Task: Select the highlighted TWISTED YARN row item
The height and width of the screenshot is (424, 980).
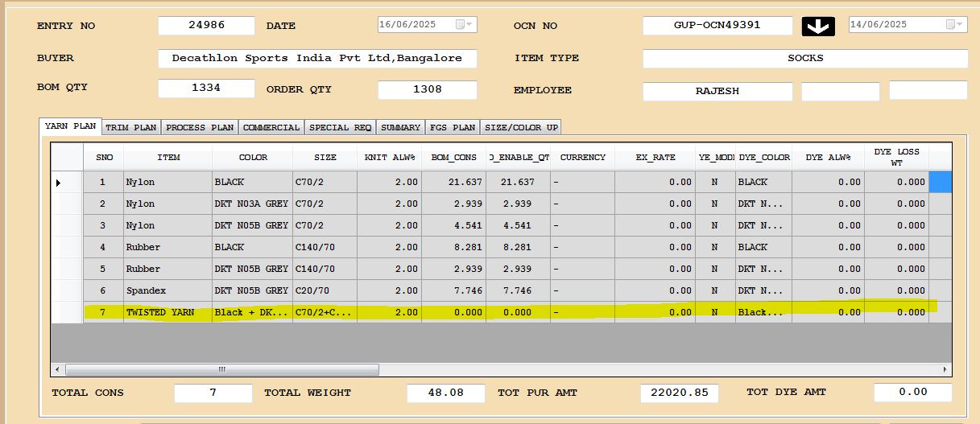Action: pos(167,312)
